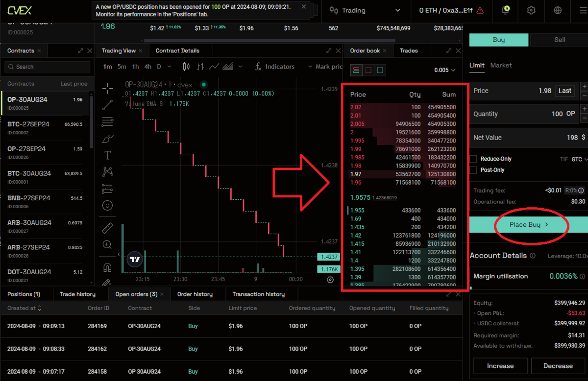
Task: Expand the Contracts panel to fullscreen
Action: [80, 50]
